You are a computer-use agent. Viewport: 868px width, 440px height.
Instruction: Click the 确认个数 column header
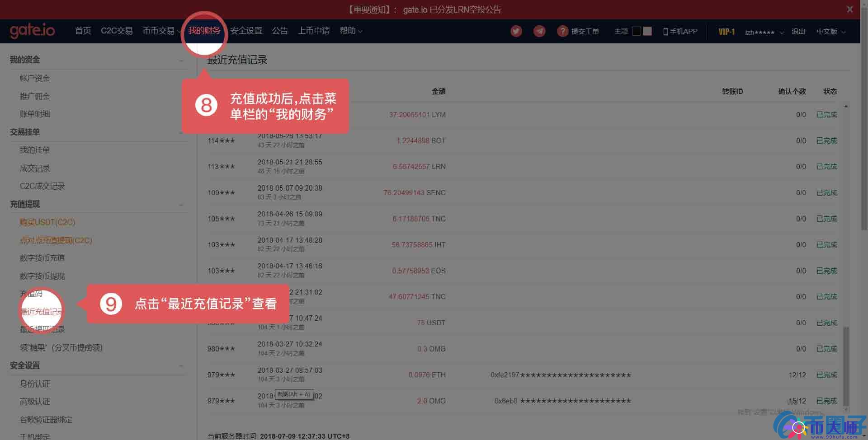(792, 91)
